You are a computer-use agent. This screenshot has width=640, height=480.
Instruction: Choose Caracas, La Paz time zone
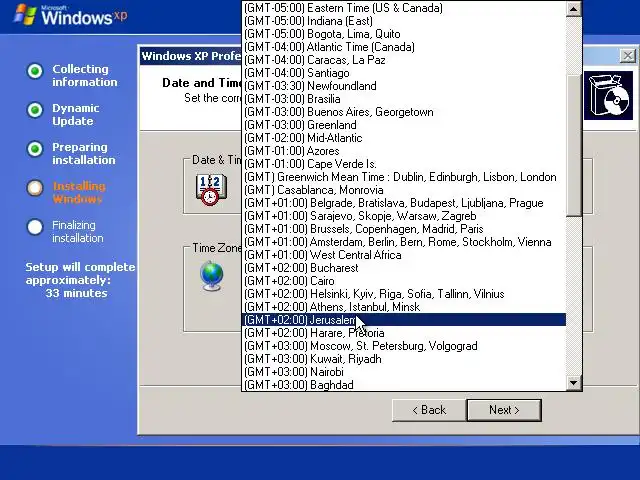point(404,60)
